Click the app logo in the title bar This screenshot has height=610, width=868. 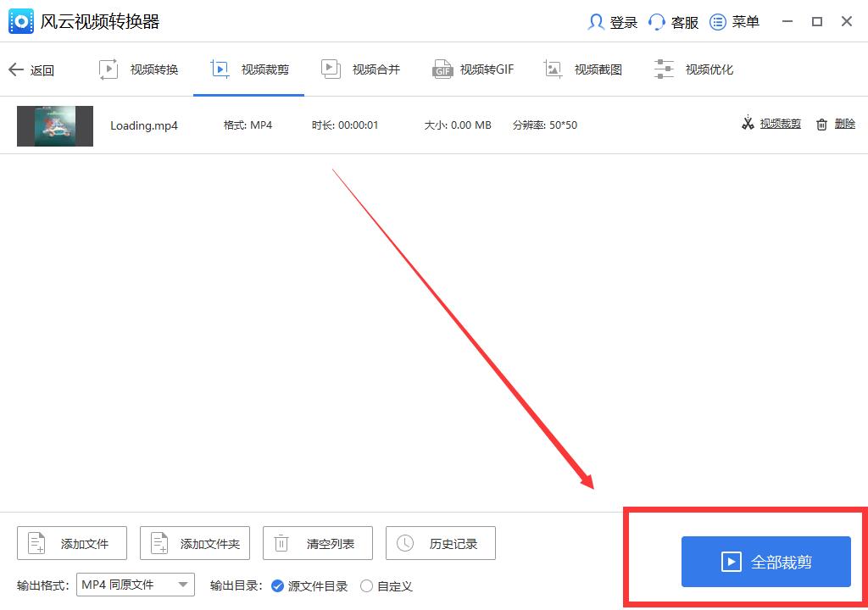click(20, 21)
